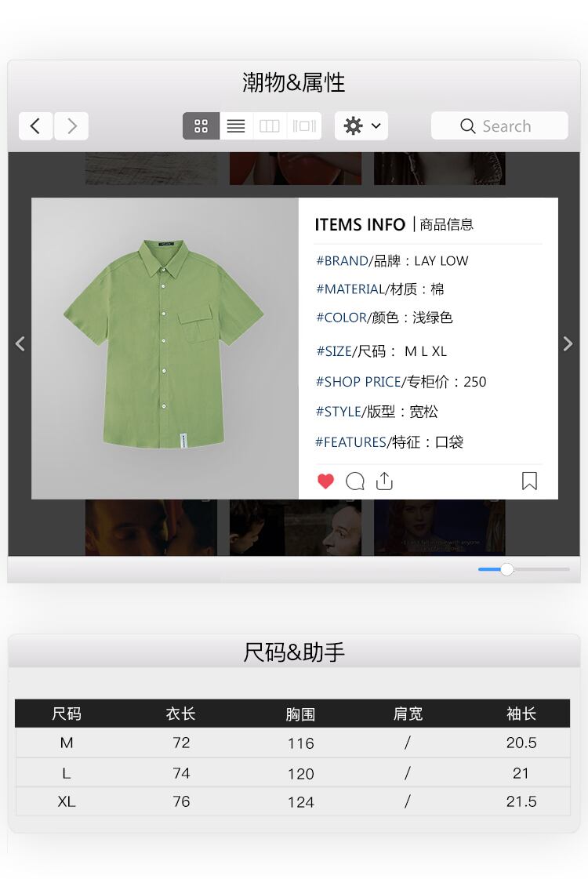Image resolution: width=588 pixels, height=879 pixels.
Task: Bookmark the item with the bookmark icon
Action: (x=529, y=481)
